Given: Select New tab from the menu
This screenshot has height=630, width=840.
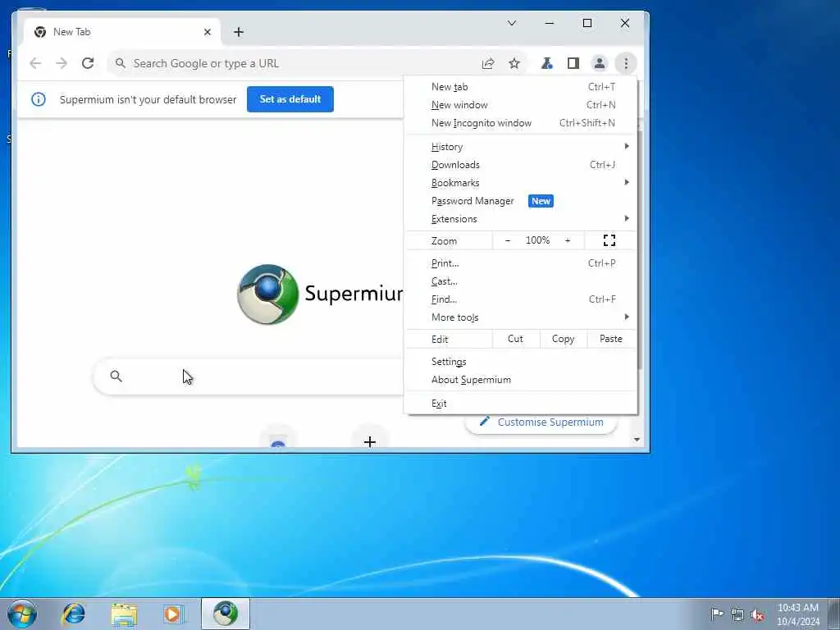Looking at the screenshot, I should pyautogui.click(x=521, y=87).
